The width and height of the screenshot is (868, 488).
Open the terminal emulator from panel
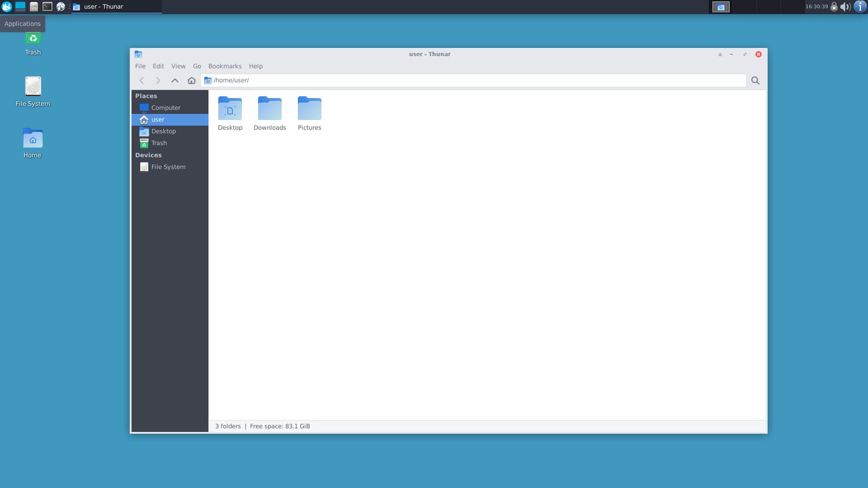pyautogui.click(x=47, y=6)
